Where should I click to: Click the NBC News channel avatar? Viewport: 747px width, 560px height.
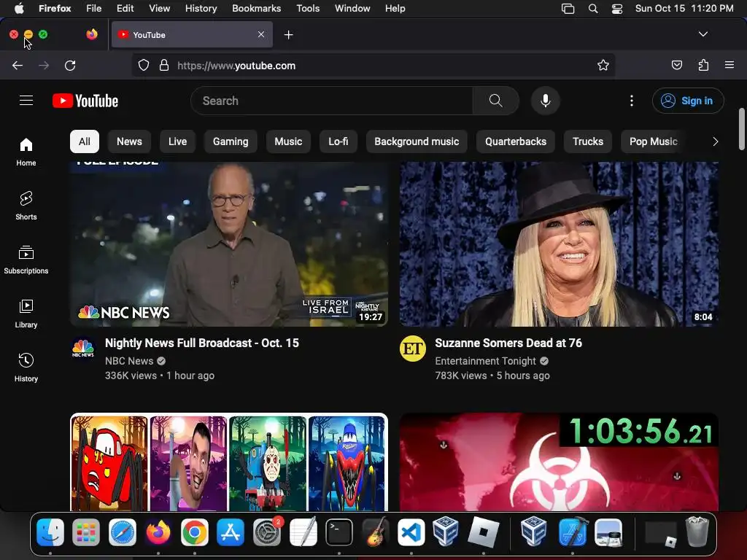tap(83, 349)
